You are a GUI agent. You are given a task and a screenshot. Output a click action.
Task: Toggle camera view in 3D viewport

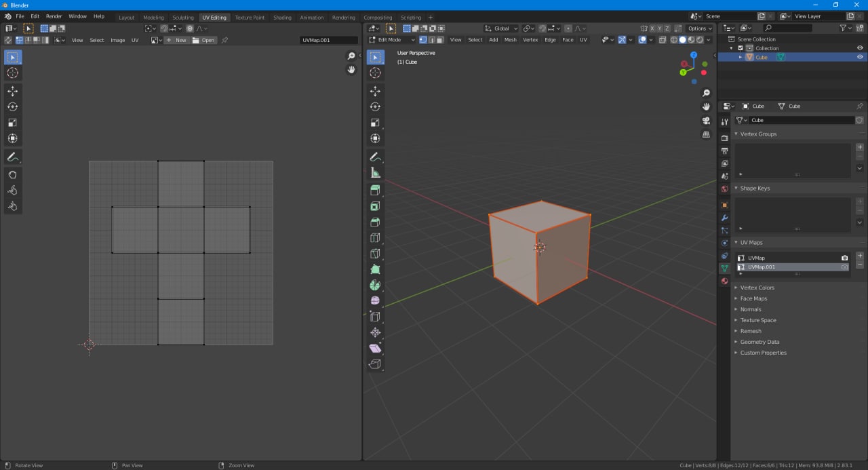click(706, 121)
